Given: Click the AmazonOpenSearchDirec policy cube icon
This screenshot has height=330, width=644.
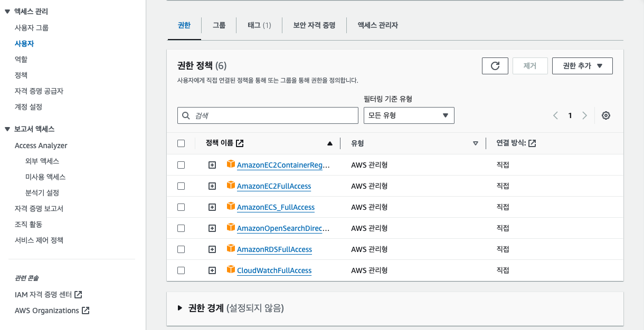Looking at the screenshot, I should click(231, 227).
